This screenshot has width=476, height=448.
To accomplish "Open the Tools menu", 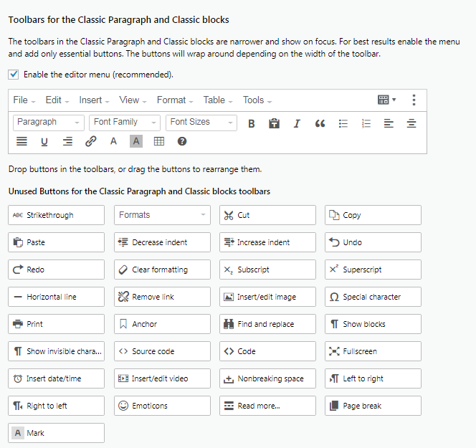I will coord(257,100).
